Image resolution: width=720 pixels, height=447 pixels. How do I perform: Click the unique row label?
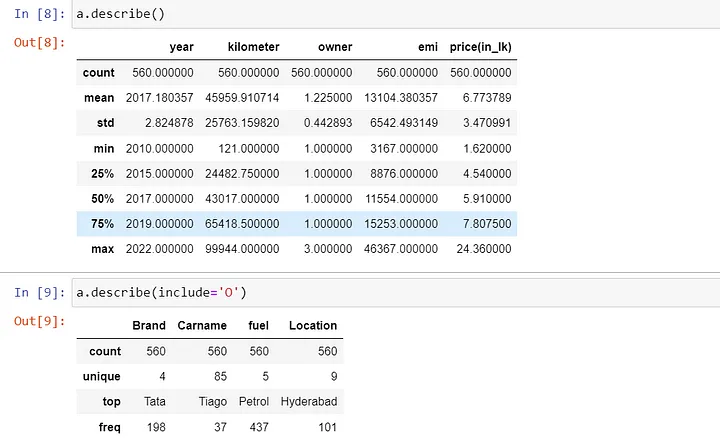101,377
